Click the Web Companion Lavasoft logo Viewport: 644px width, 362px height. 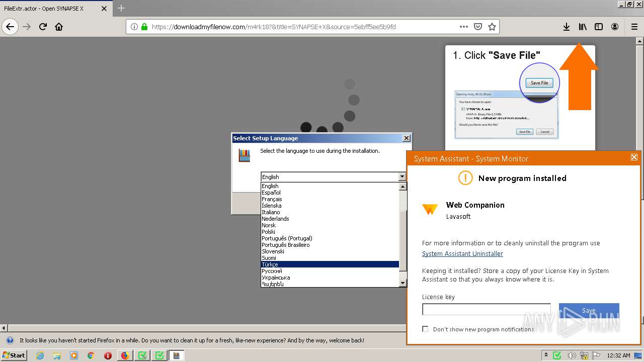point(430,209)
